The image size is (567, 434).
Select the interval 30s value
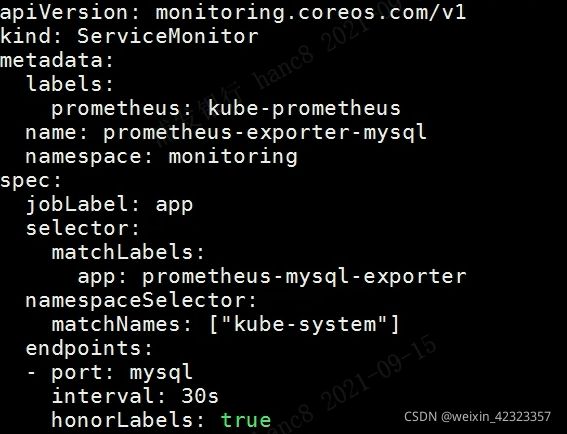click(200, 396)
